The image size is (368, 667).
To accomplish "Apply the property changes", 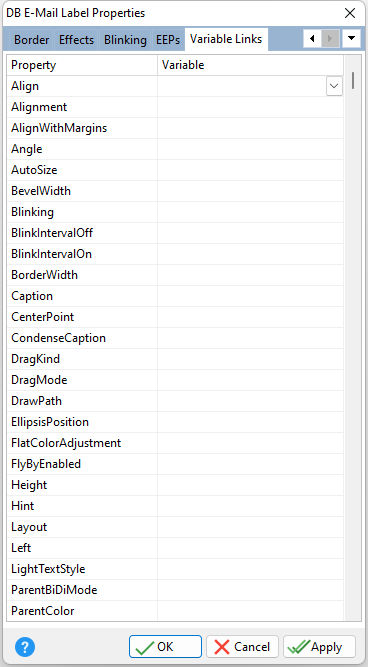I will [320, 647].
